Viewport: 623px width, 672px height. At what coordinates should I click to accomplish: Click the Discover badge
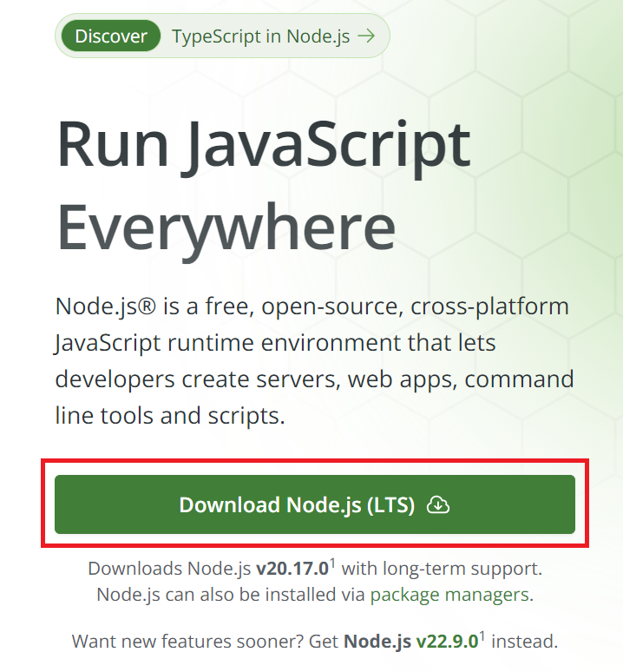tap(111, 36)
